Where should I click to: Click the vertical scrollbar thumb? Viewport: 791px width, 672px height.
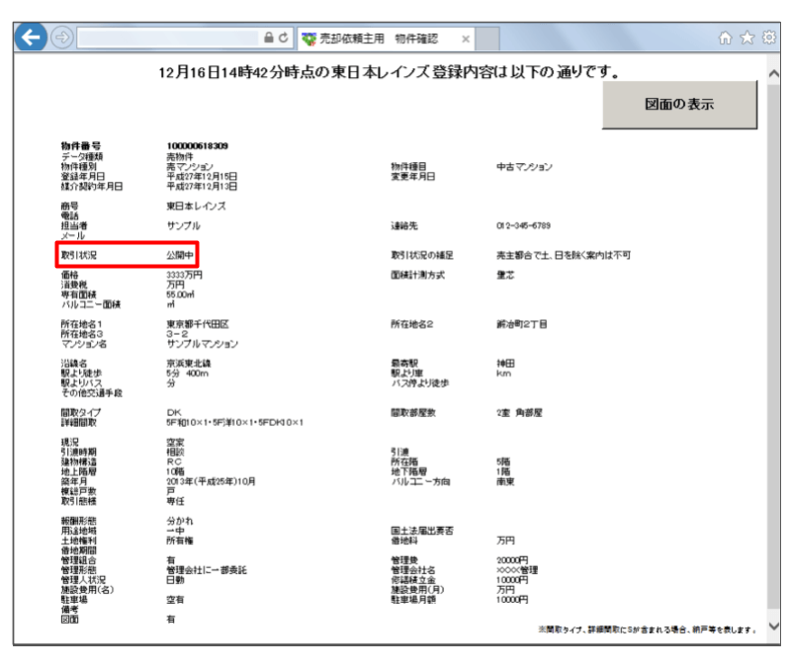point(773,346)
